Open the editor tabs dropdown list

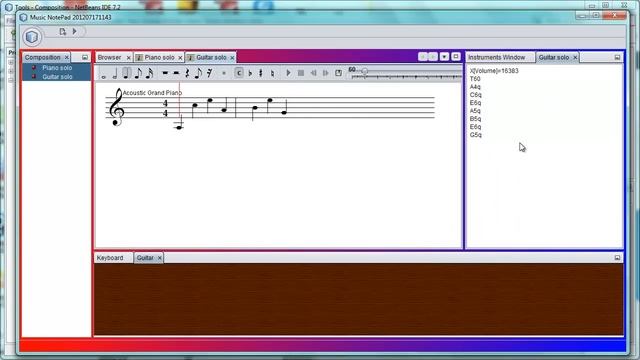(x=444, y=57)
